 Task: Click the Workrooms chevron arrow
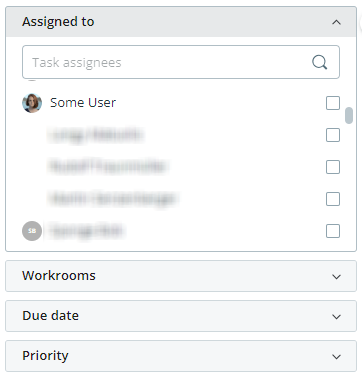[336, 277]
